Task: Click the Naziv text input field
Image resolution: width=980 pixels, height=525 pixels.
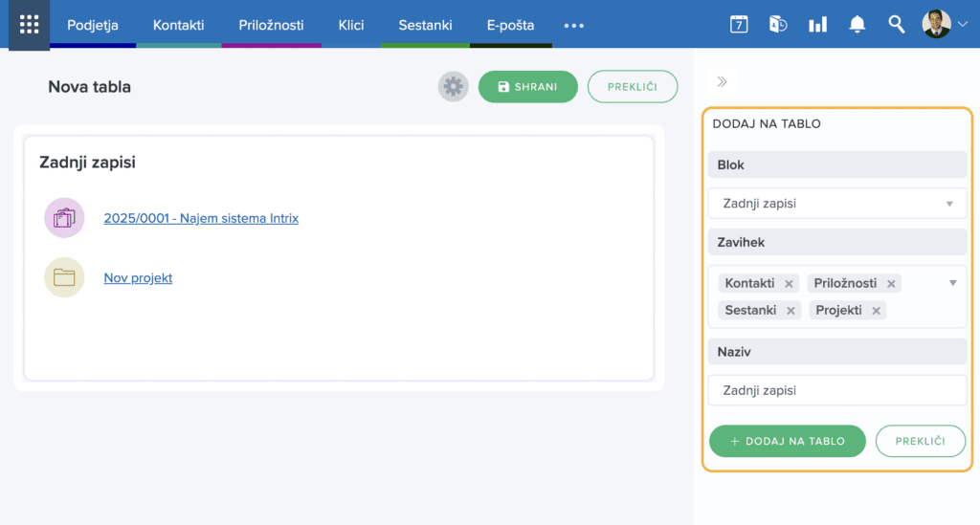Action: coord(837,390)
